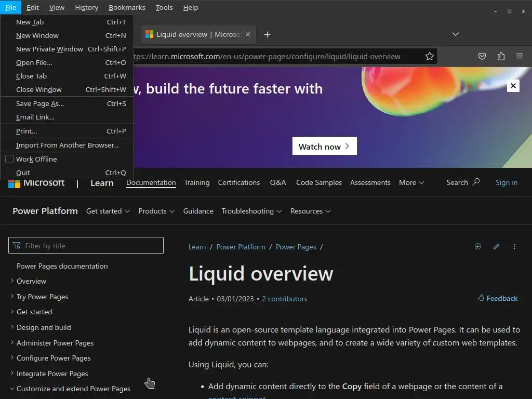Toggle the Work Offline checkbox
This screenshot has width=532, height=399.
[x=9, y=159]
